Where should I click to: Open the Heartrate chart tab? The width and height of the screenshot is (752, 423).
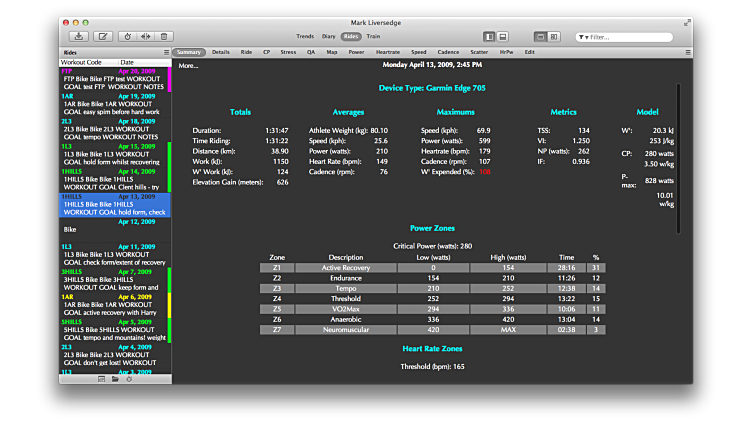[388, 52]
